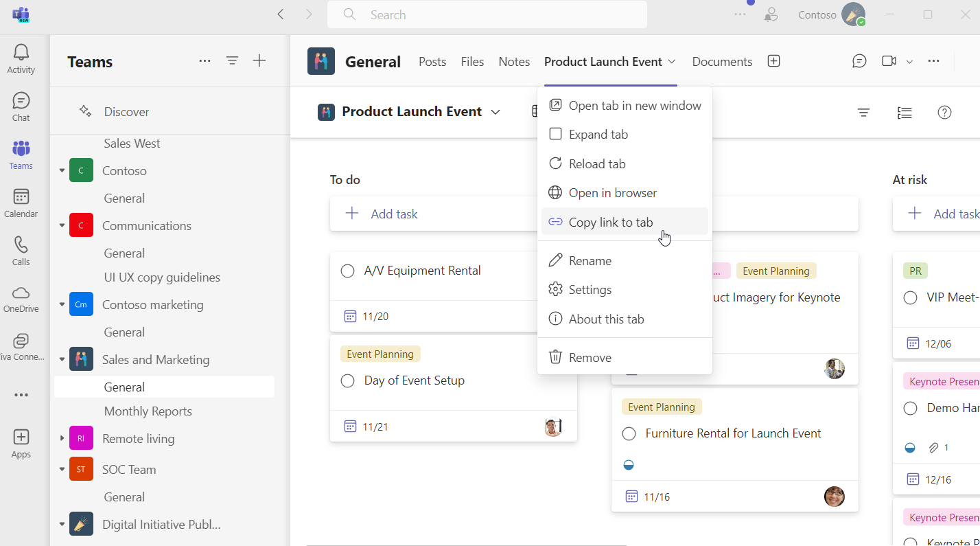The height and width of the screenshot is (546, 980).
Task: Open title bar settings and more ellipsis
Action: (740, 14)
